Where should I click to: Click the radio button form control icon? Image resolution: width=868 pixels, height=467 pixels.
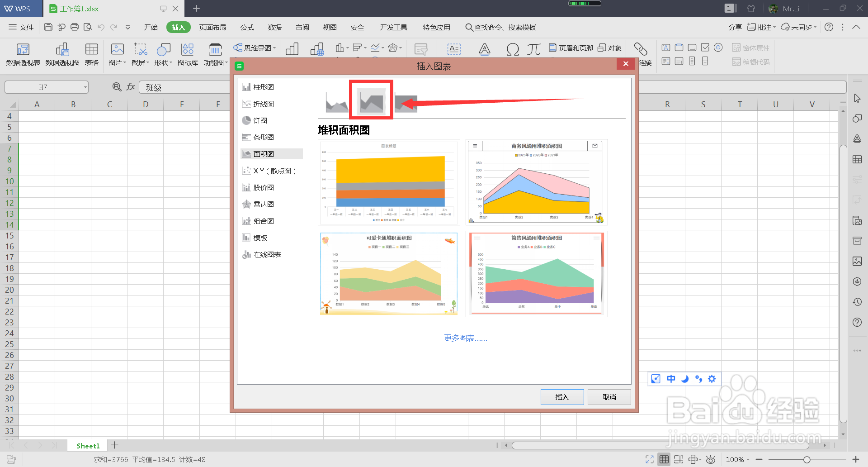(718, 48)
